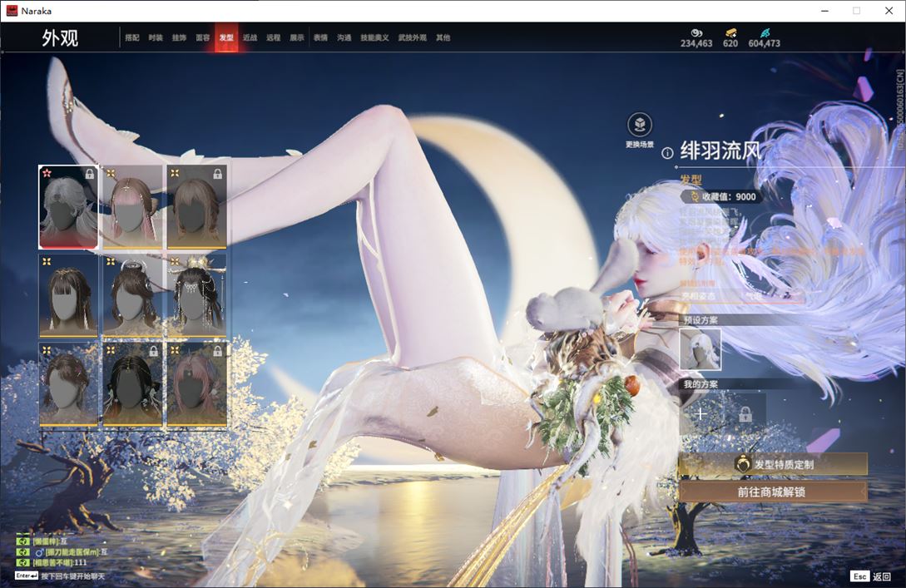Open the 搭配 outfit tab

[x=131, y=37]
